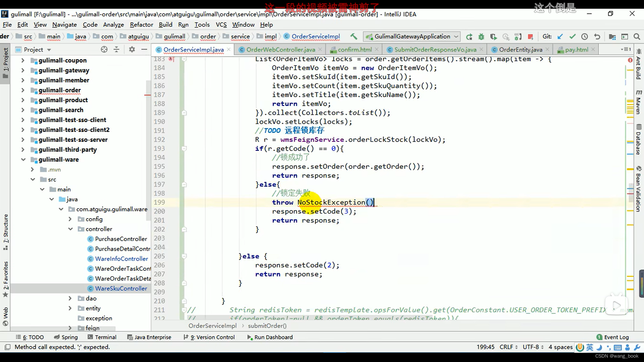Open Project panel settings gear

click(132, 50)
